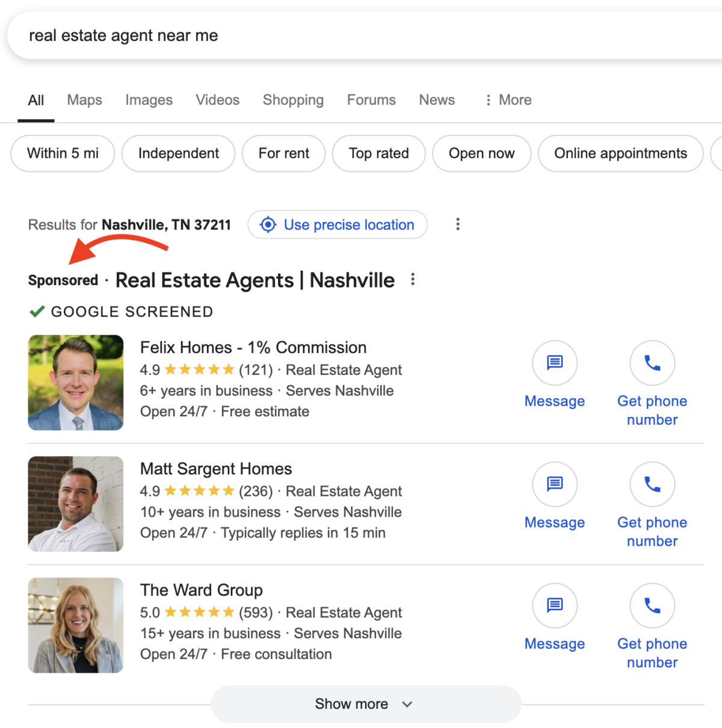Image resolution: width=722 pixels, height=728 pixels.
Task: Open the More search tabs menu
Action: [x=508, y=100]
